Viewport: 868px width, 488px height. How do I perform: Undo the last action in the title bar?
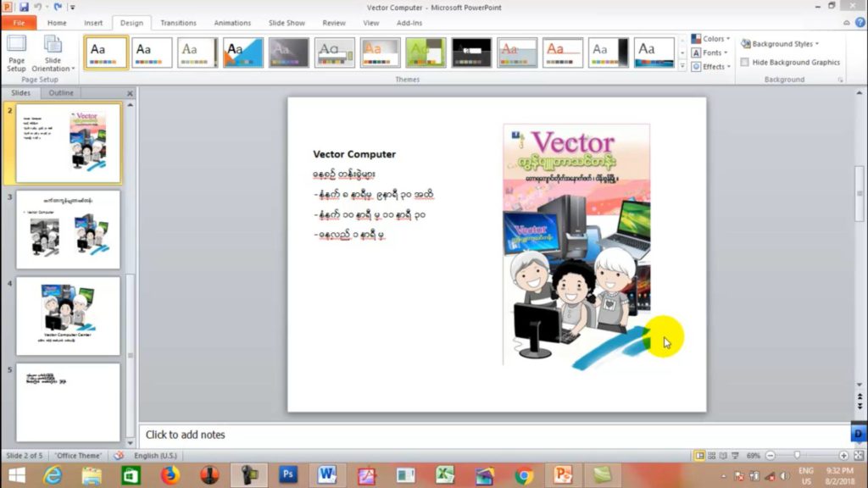[x=37, y=7]
